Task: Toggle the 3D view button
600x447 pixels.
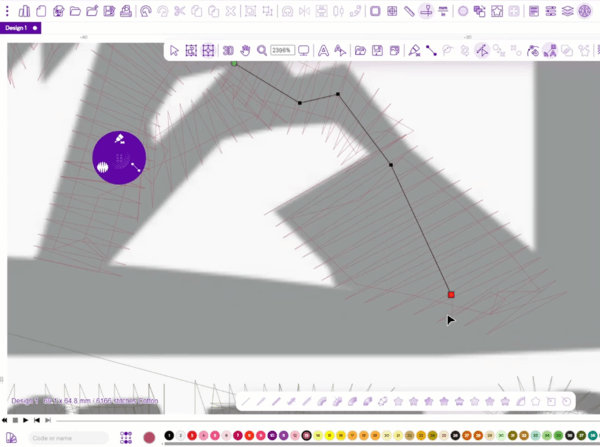Action: [x=228, y=50]
